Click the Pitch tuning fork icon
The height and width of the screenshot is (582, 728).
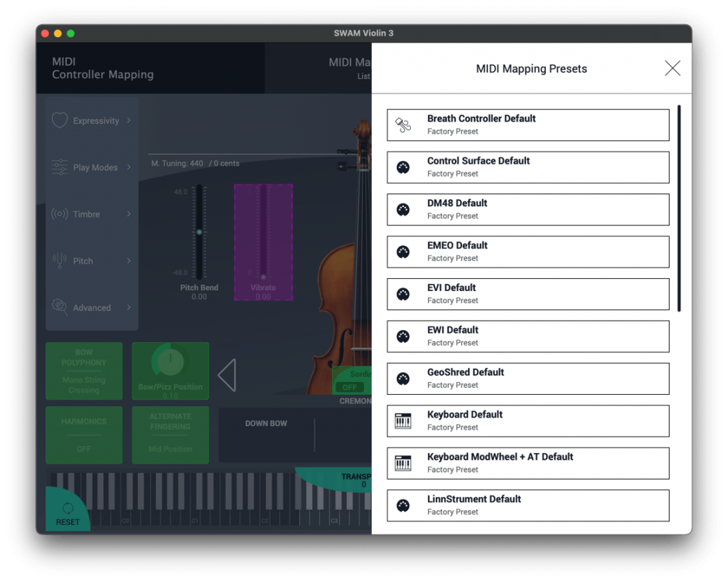pyautogui.click(x=60, y=261)
